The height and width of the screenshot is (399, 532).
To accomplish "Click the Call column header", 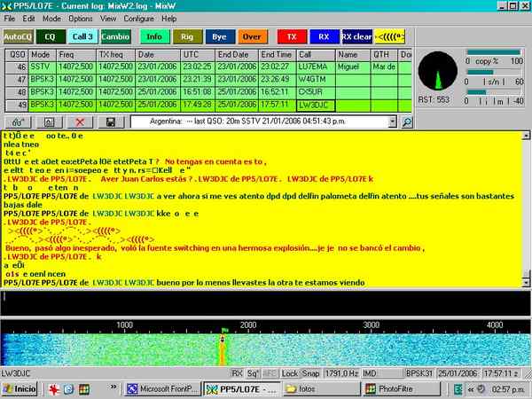I will click(x=316, y=55).
